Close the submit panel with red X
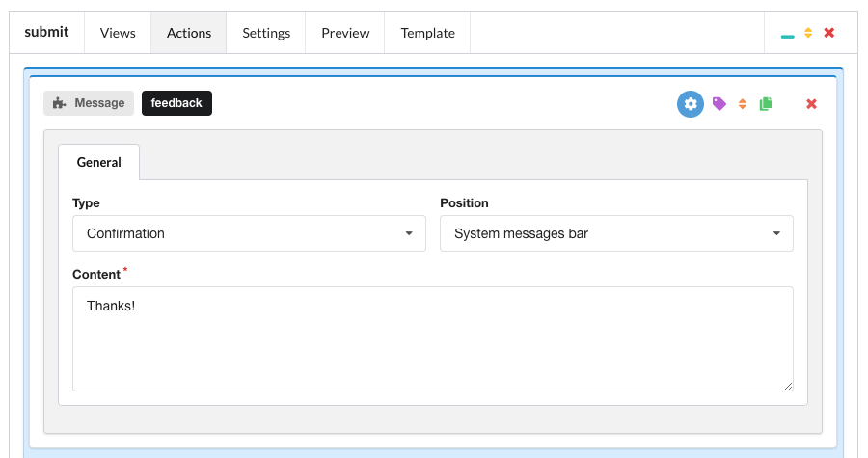The width and height of the screenshot is (868, 458). point(828,33)
